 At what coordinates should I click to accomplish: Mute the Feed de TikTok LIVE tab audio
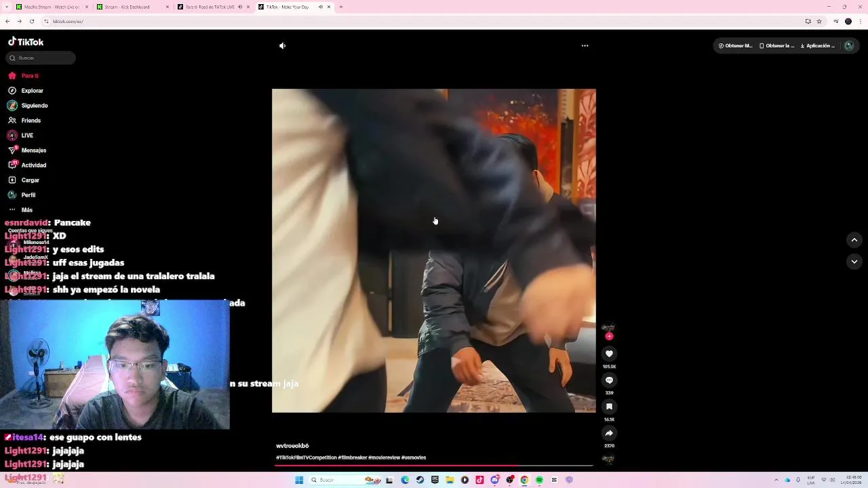pos(239,7)
